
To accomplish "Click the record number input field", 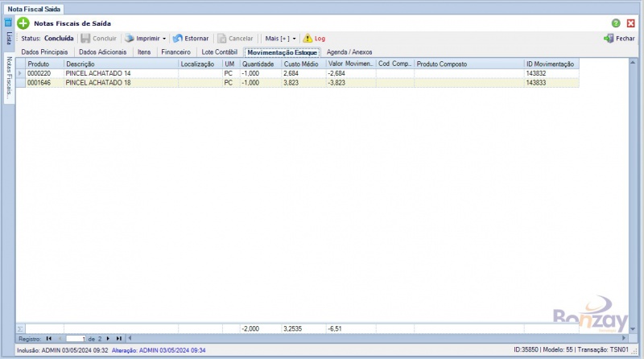I will coord(76,338).
